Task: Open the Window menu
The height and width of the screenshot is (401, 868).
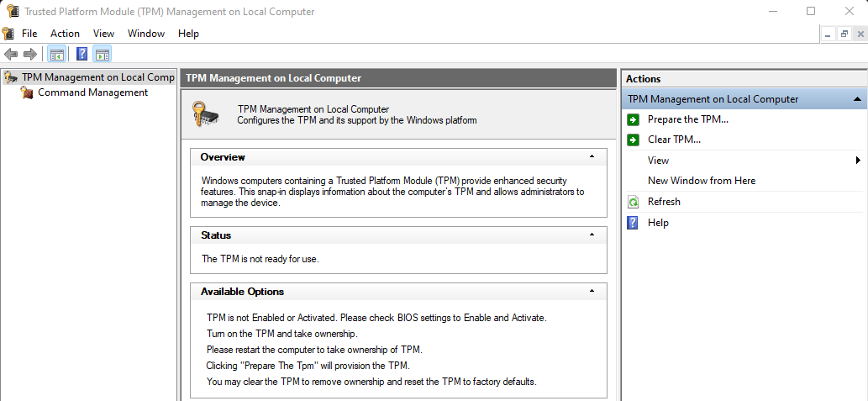Action: pyautogui.click(x=146, y=34)
